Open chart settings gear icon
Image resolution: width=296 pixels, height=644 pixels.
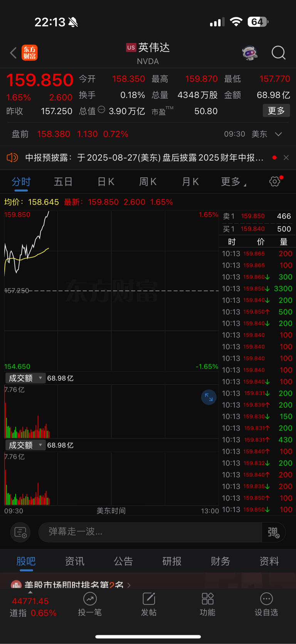tap(275, 181)
